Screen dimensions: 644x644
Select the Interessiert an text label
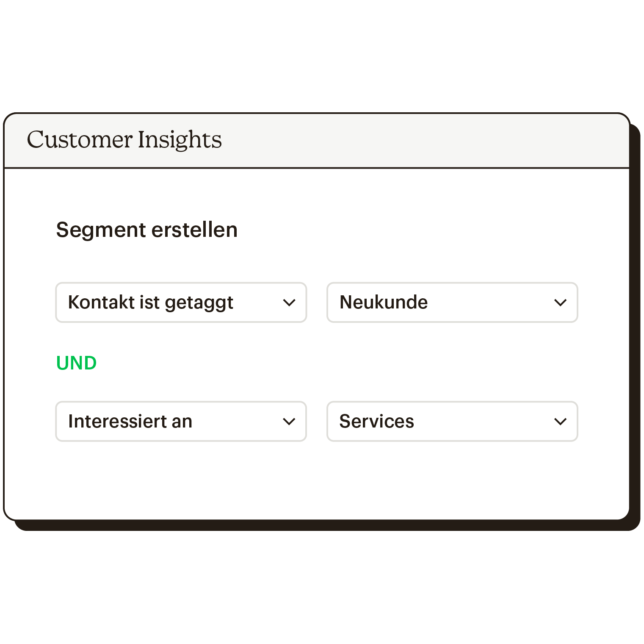coord(130,422)
